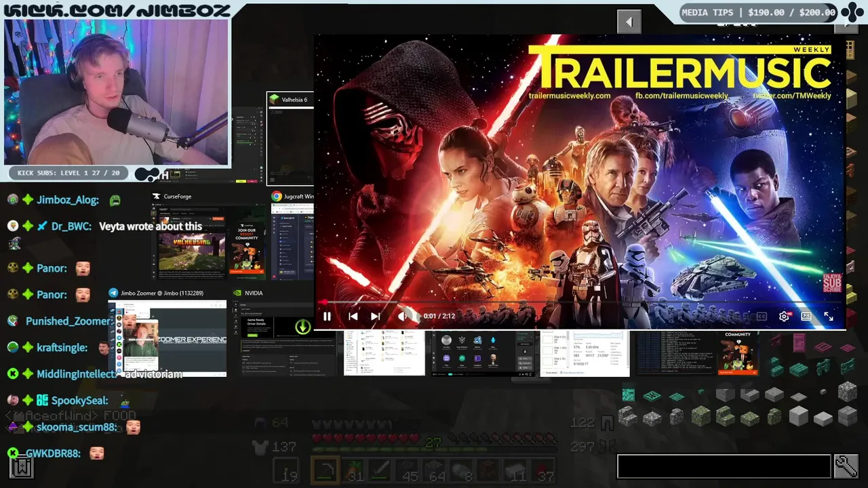The width and height of the screenshot is (868, 488).
Task: Skip to previous video in player
Action: click(353, 317)
